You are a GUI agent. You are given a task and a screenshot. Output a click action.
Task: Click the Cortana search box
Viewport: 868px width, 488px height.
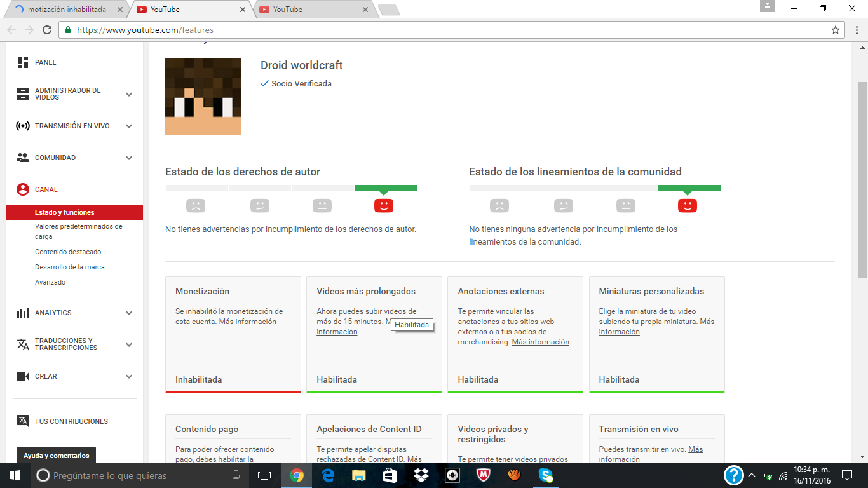click(x=139, y=475)
